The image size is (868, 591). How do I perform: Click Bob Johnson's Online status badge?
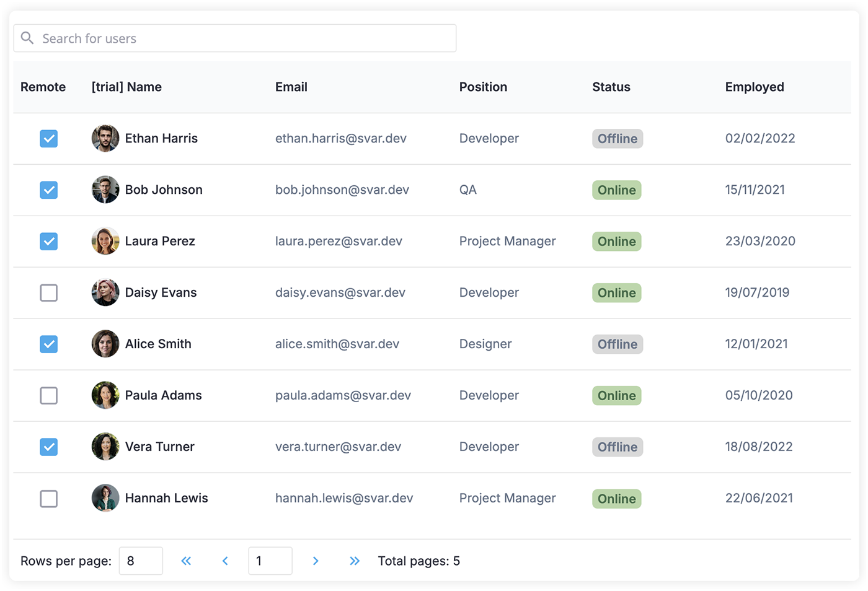[x=617, y=190]
